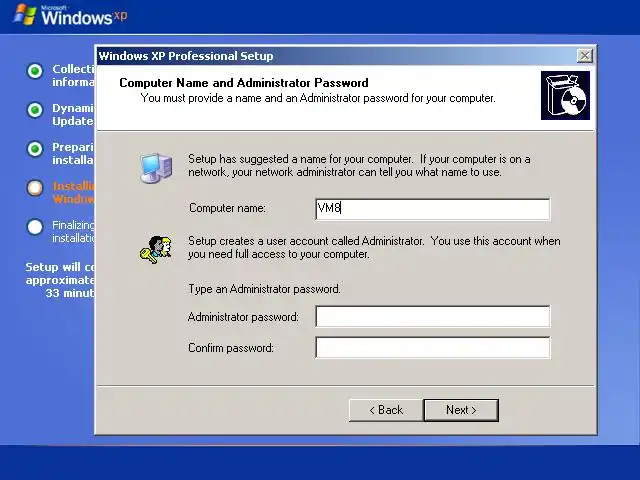Click into the Administrator password field
640x480 pixels.
pos(433,316)
